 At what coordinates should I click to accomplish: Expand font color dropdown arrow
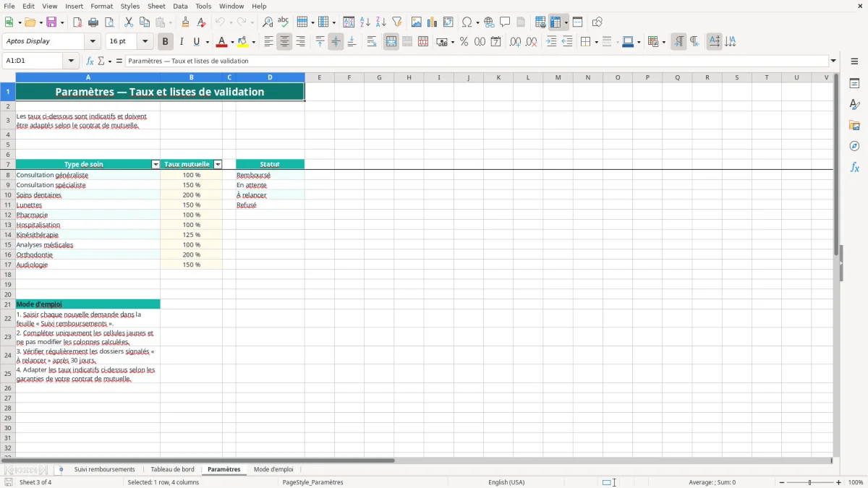pos(231,42)
